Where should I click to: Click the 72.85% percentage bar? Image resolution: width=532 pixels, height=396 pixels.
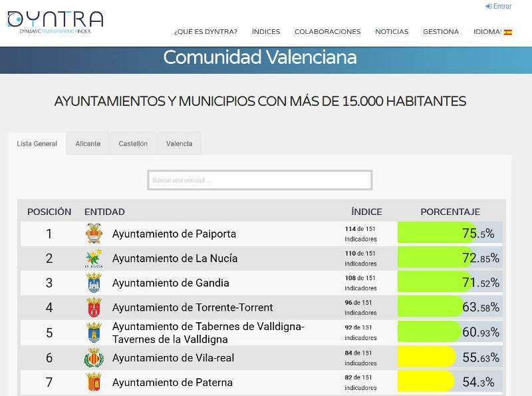450,258
